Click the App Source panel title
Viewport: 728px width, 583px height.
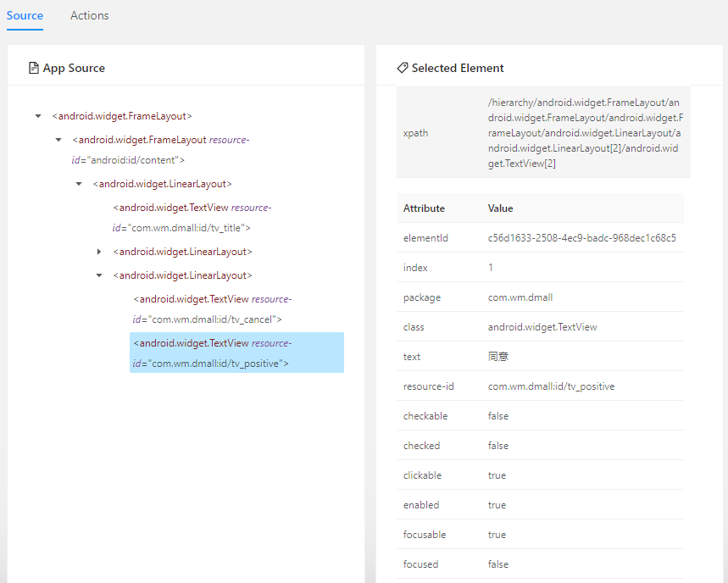pos(74,69)
